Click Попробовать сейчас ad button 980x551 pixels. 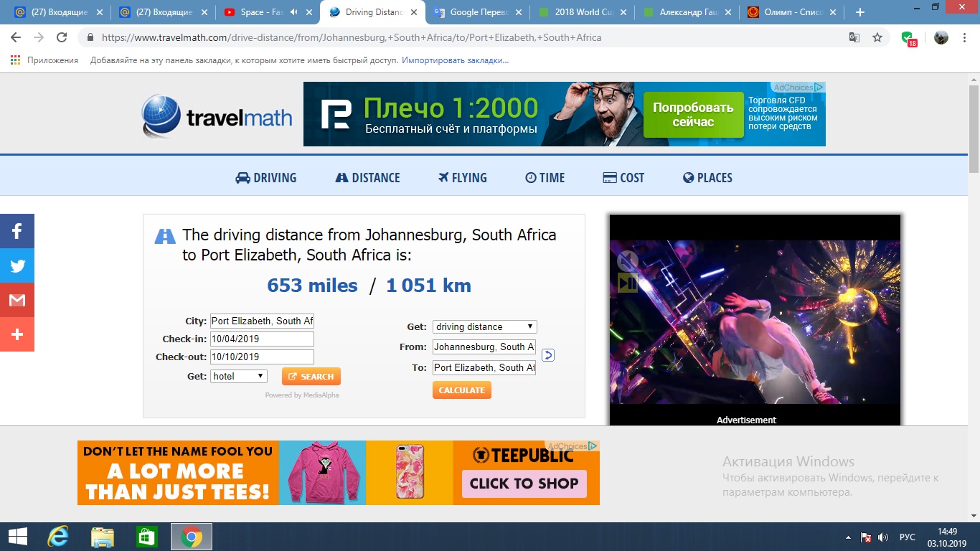tap(693, 115)
